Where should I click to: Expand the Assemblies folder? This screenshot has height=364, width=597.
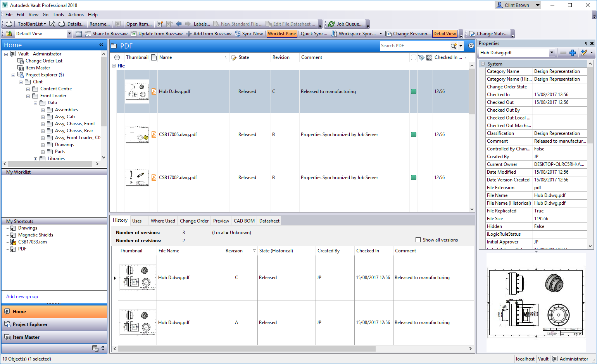[x=43, y=110]
